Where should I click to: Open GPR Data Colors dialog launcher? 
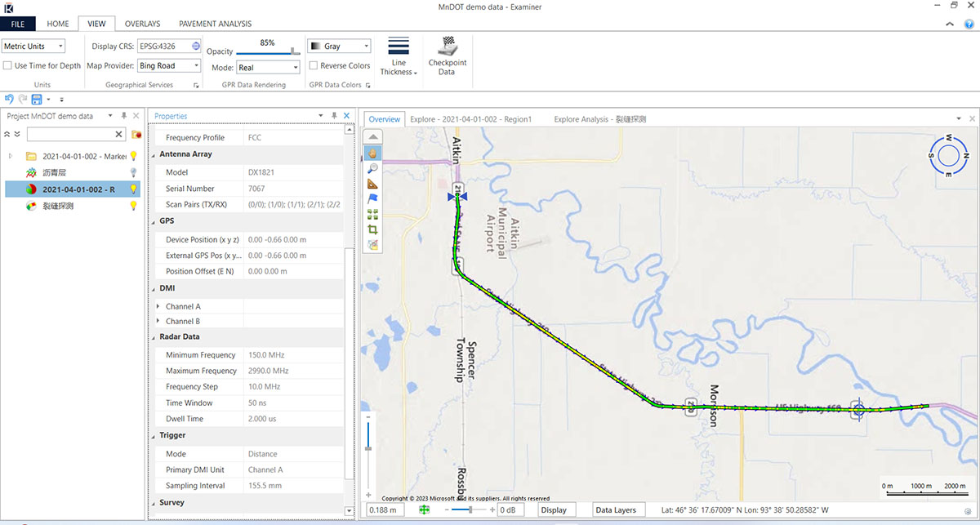370,85
